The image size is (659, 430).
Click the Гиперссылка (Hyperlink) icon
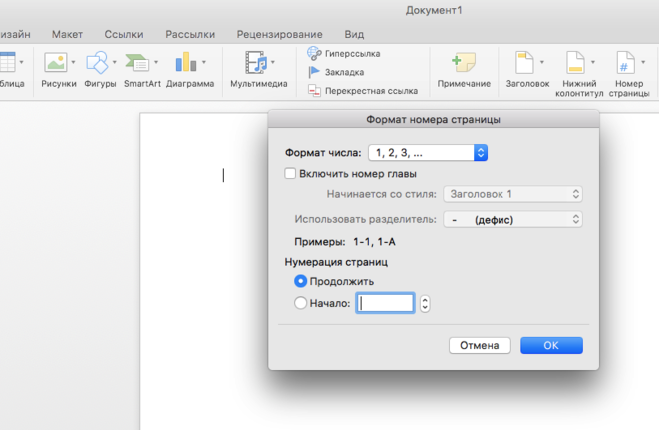314,53
